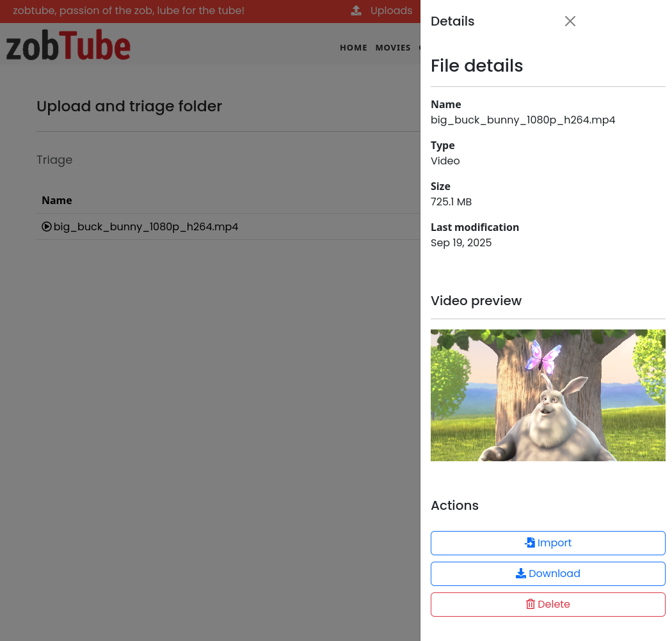Click the Triage section label
This screenshot has height=641, width=672.
click(x=54, y=160)
